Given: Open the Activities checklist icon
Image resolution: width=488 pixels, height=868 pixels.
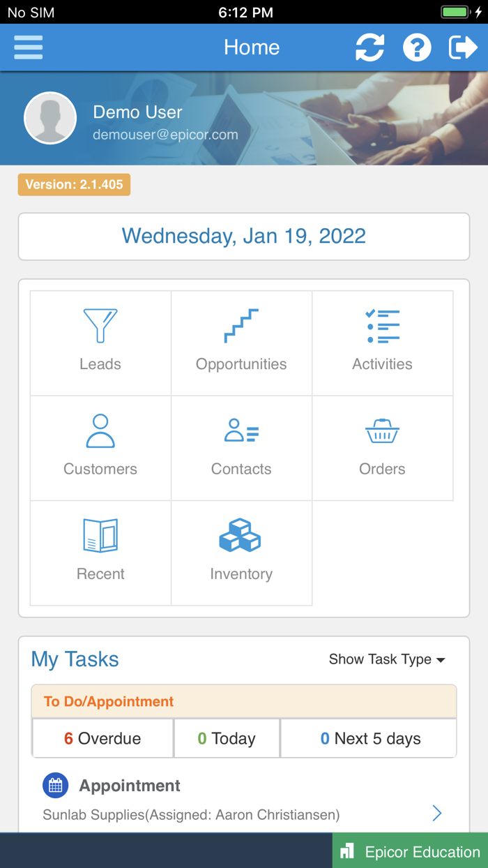Looking at the screenshot, I should tap(382, 327).
